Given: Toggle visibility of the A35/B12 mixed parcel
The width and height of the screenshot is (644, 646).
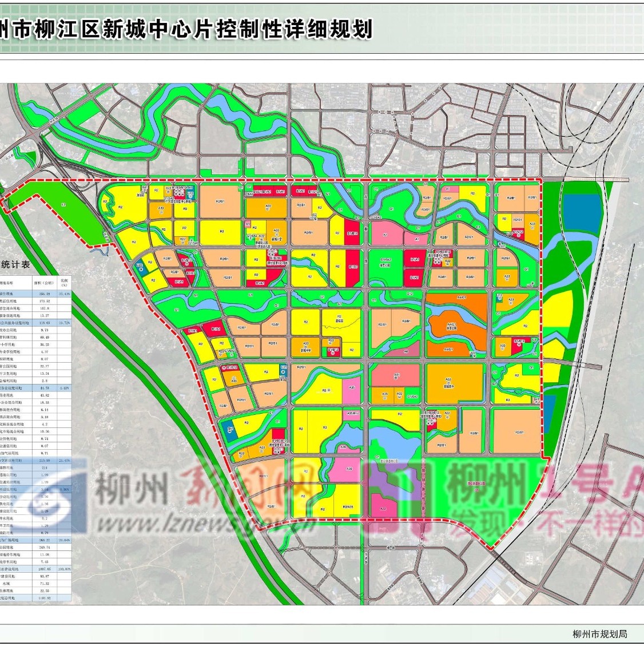Looking at the screenshot, I should (x=353, y=412).
